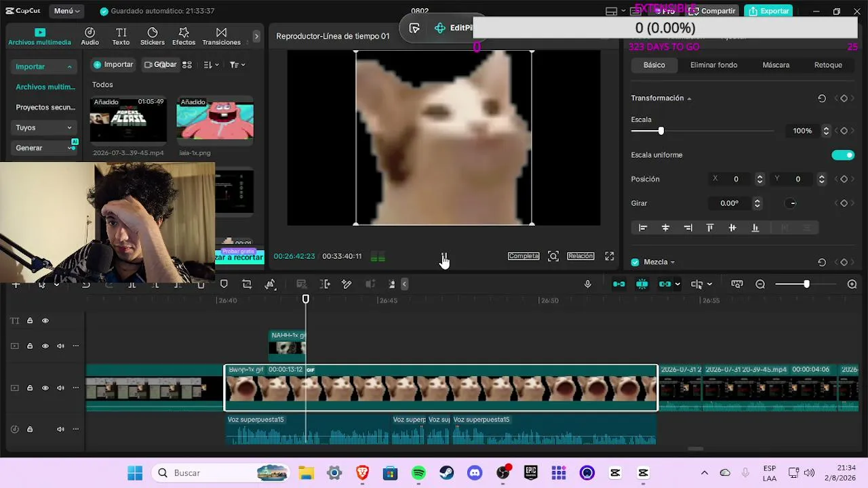Hide the text track with eye icon
This screenshot has height=488, width=868.
tap(45, 321)
